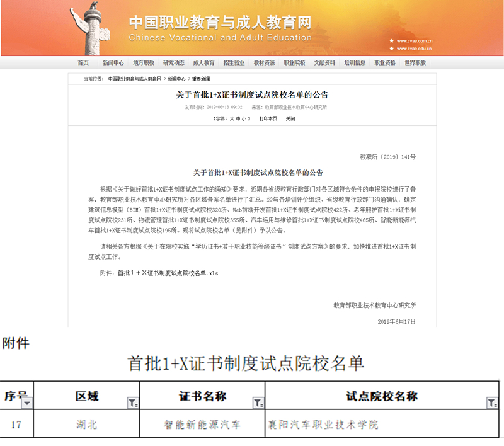Open the 序号 column dropdown arrow
Screen dimensions: 504x446
pos(26,403)
